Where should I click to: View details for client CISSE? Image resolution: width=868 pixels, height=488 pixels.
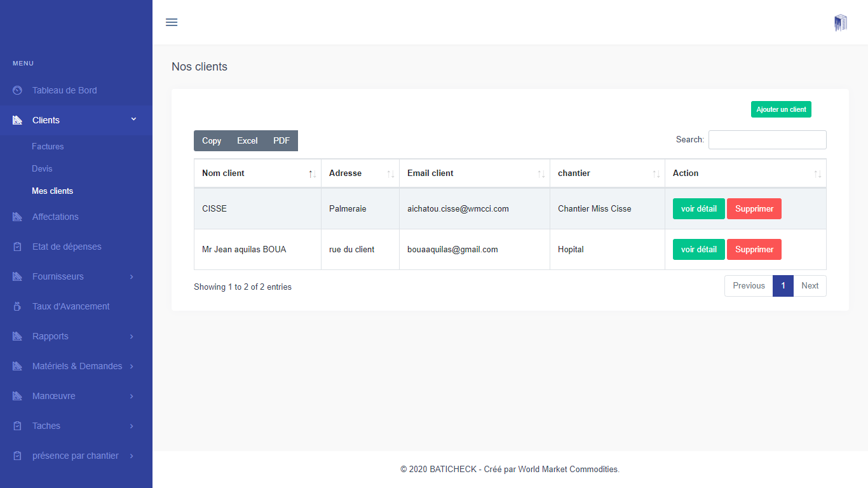[x=698, y=208]
